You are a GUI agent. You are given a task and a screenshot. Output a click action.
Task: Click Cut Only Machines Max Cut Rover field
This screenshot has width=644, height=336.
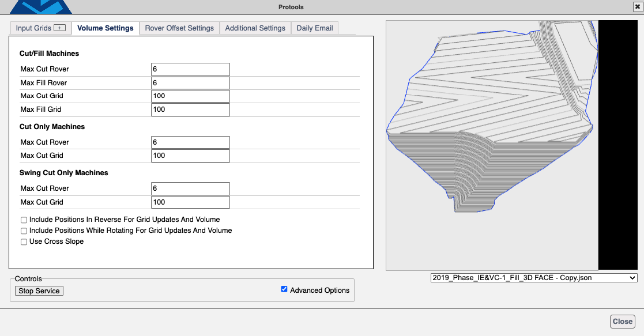pyautogui.click(x=190, y=142)
